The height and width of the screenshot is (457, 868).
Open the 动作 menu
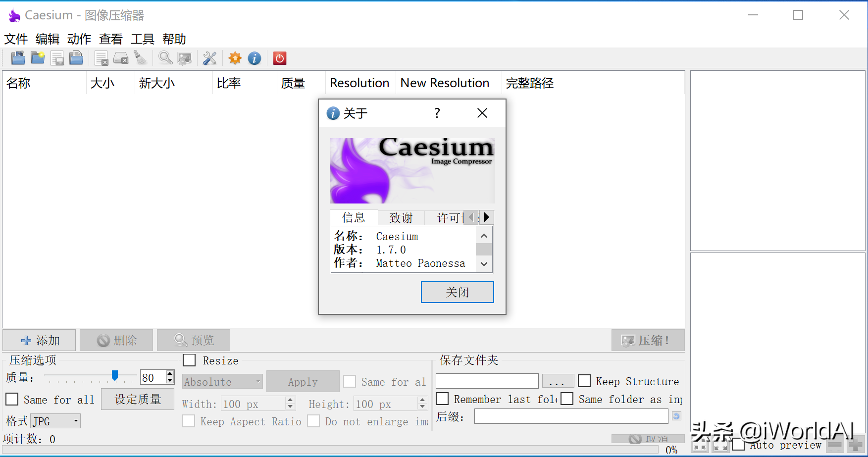[79, 39]
